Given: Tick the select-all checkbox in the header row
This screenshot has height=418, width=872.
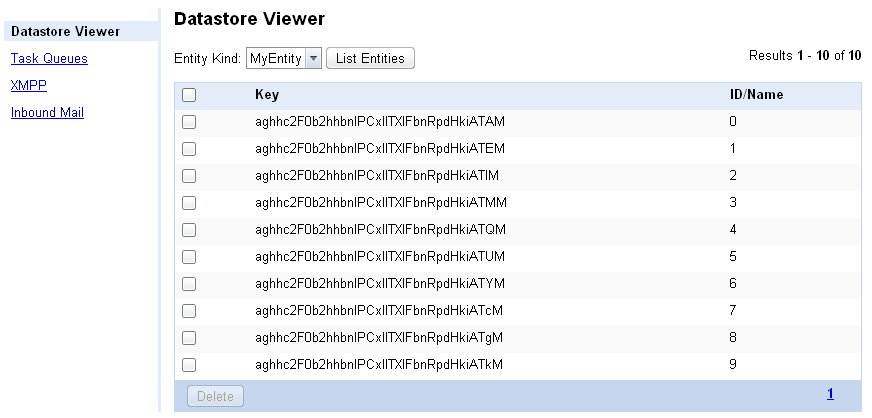Looking at the screenshot, I should (189, 96).
